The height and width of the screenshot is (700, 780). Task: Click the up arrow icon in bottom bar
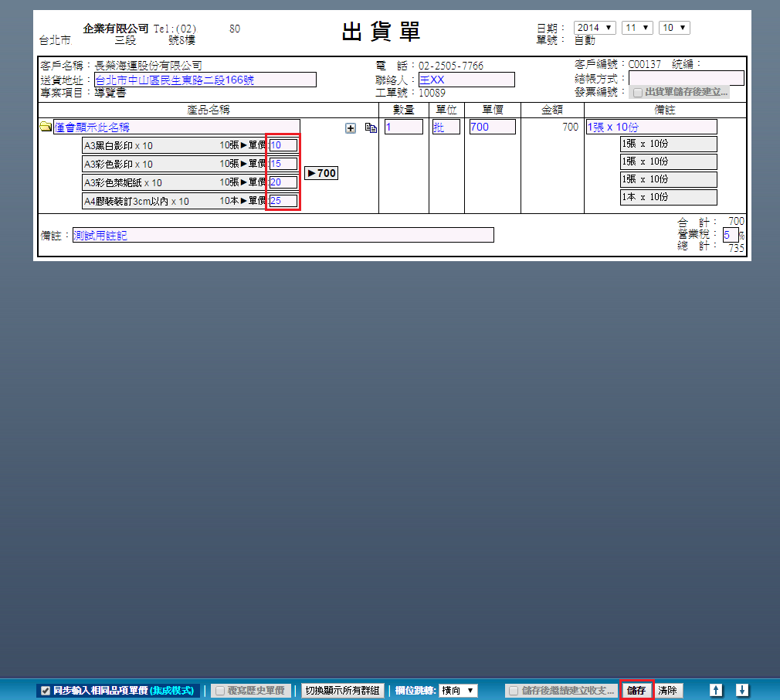716,690
